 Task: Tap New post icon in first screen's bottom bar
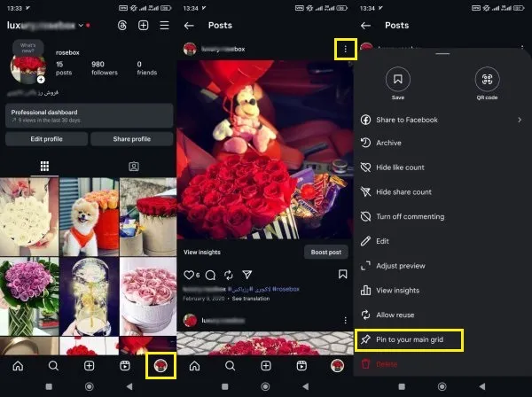tap(90, 366)
